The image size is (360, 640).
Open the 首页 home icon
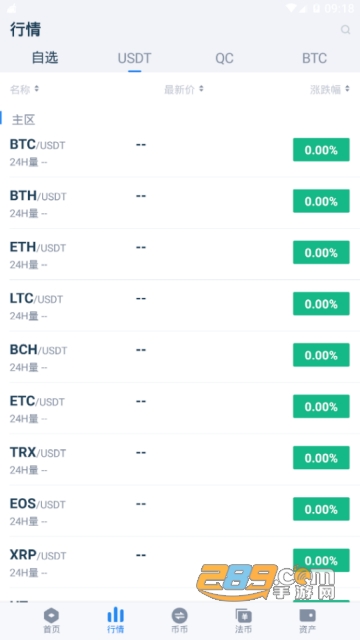(51, 615)
